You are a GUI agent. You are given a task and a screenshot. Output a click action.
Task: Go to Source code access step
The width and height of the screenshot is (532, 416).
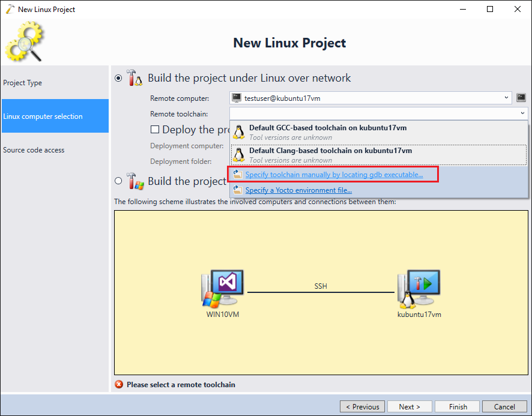(55, 149)
